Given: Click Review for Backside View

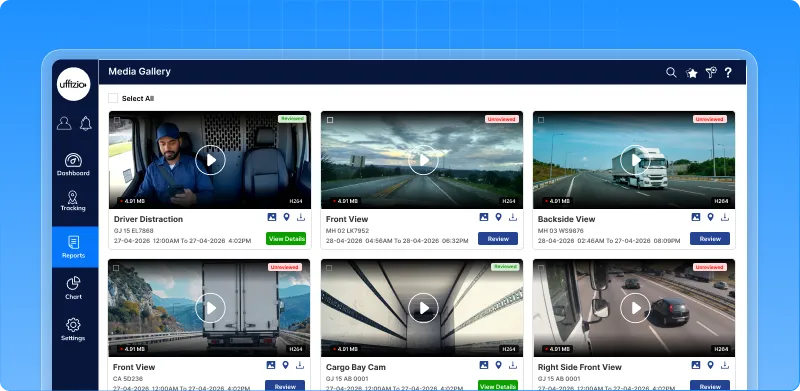Looking at the screenshot, I should (710, 238).
